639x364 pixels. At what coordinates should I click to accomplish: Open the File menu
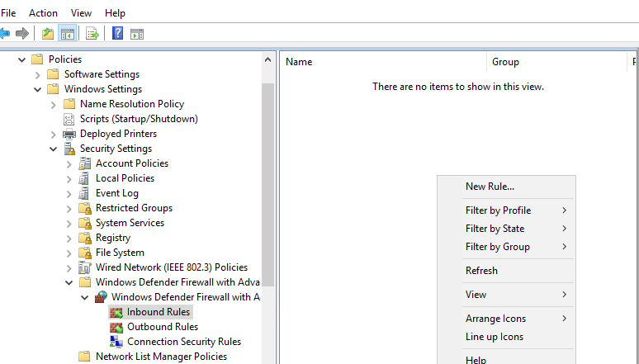coord(8,13)
